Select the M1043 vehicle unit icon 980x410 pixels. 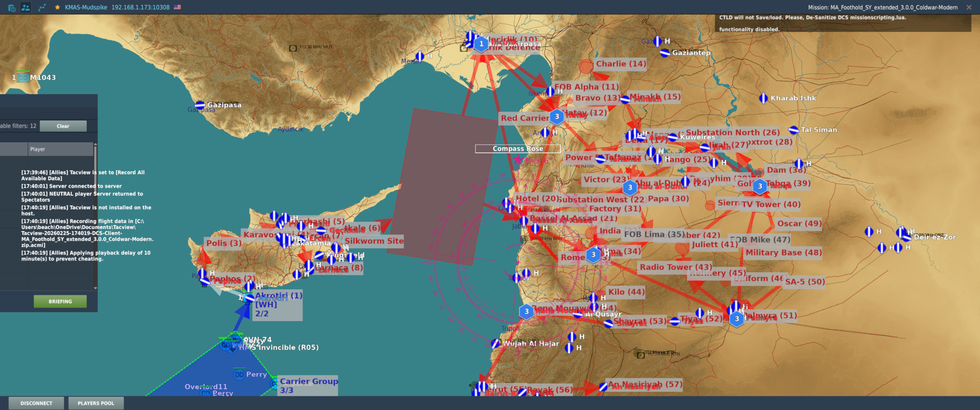pos(23,77)
